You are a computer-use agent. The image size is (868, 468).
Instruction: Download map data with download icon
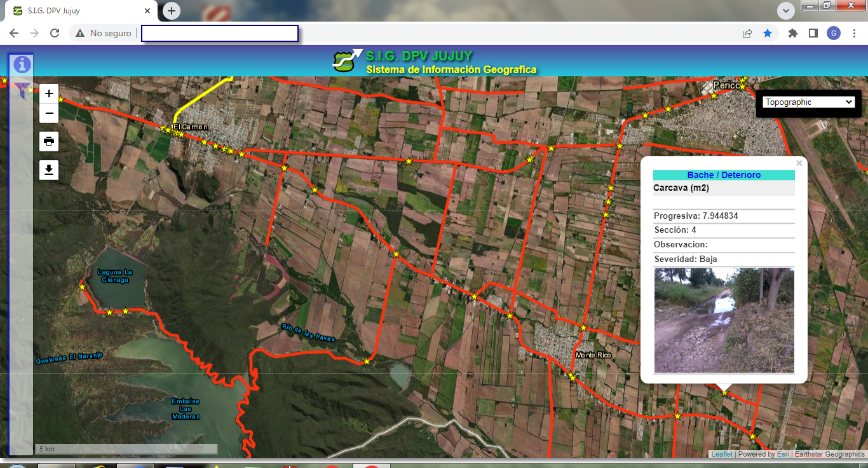click(x=49, y=170)
